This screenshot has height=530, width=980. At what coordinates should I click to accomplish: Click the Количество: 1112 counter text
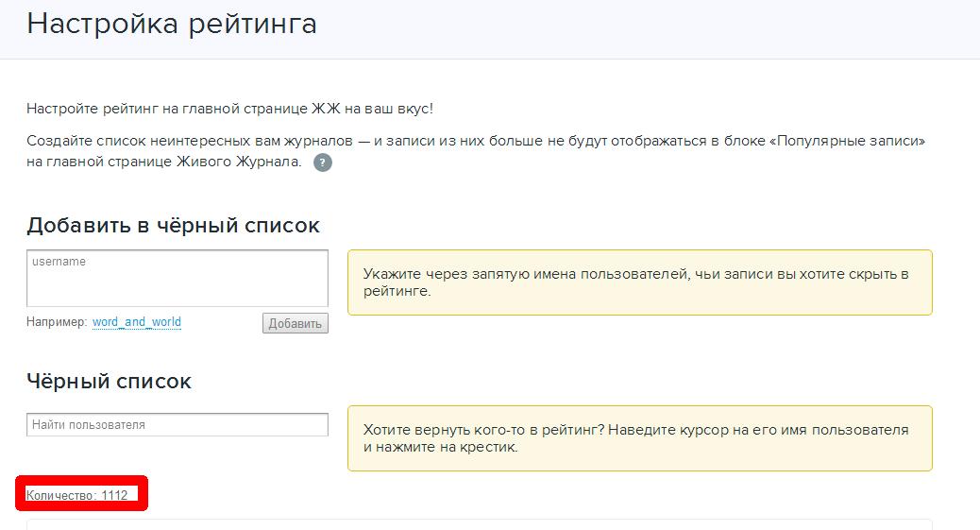coord(76,495)
